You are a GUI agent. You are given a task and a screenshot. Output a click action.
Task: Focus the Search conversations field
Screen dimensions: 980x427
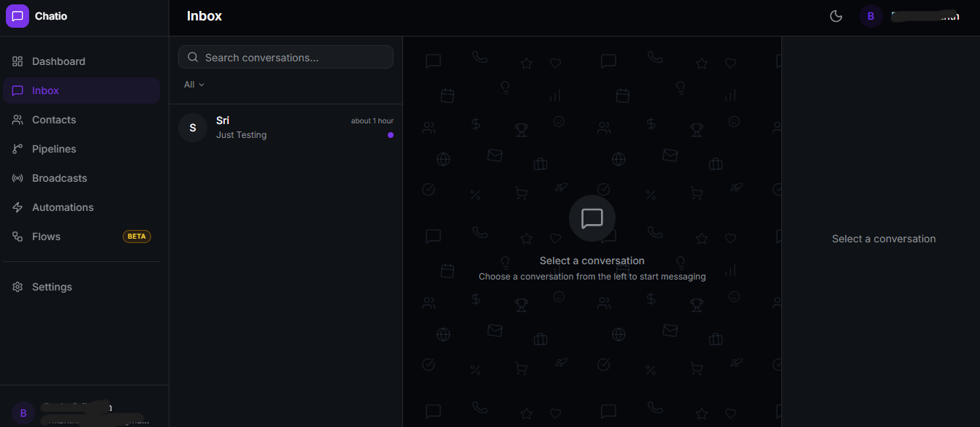[286, 57]
